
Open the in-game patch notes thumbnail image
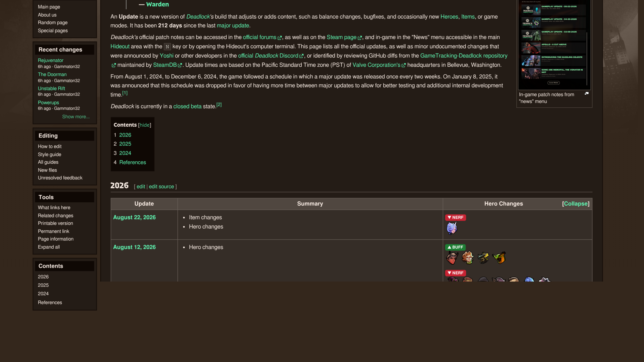click(x=554, y=45)
